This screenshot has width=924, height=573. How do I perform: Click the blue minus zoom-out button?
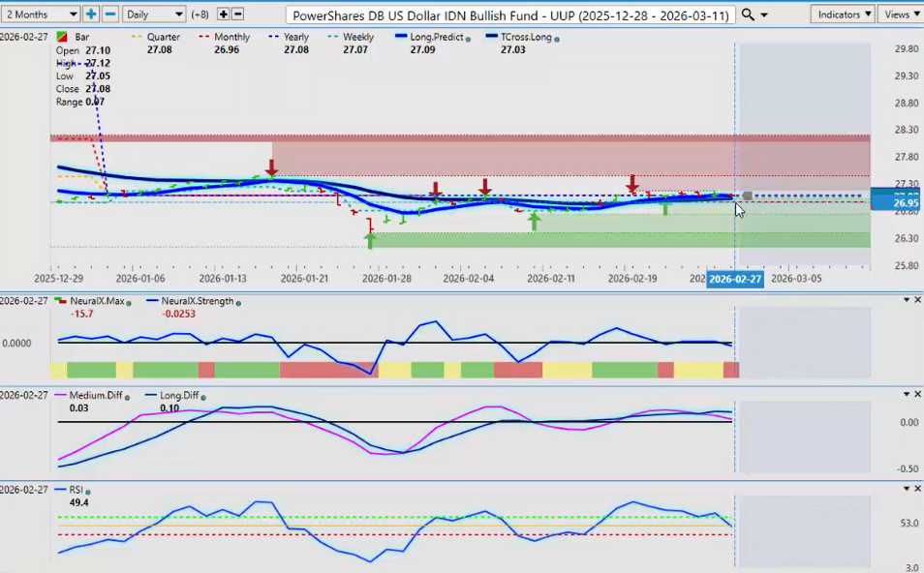pyautogui.click(x=110, y=15)
